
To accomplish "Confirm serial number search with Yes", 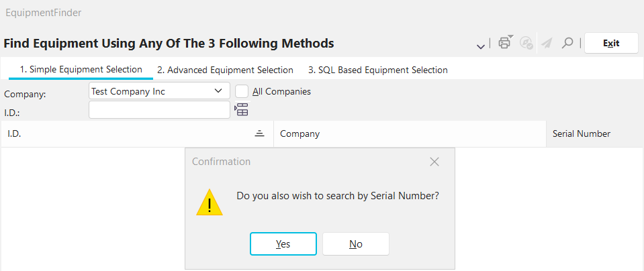I will pos(283,244).
